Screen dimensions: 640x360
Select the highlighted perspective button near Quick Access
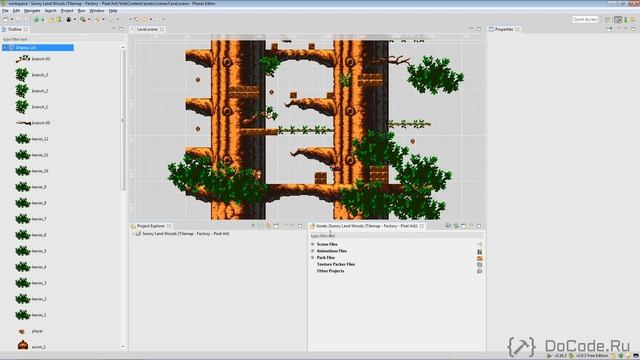tap(618, 19)
